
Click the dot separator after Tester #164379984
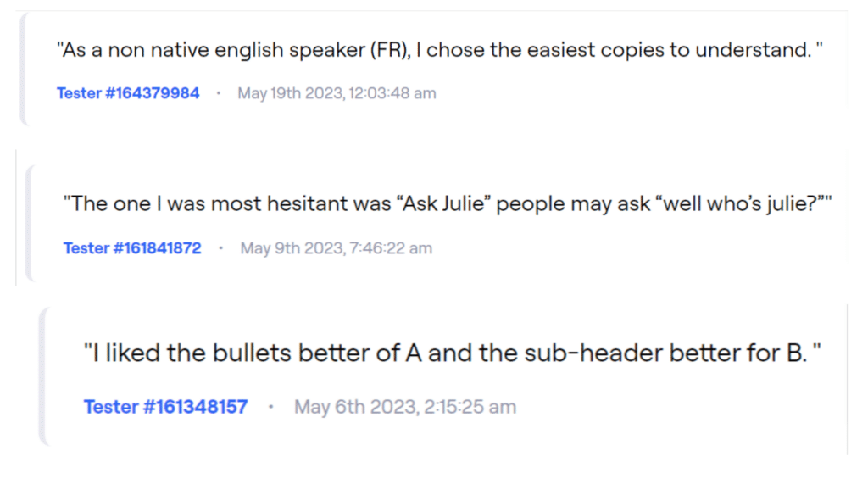pyautogui.click(x=219, y=93)
